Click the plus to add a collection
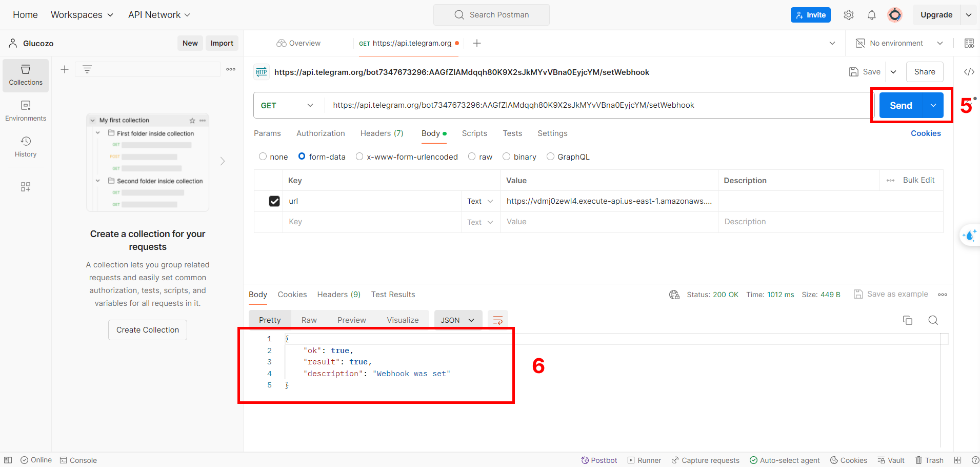The image size is (980, 467). coord(65,69)
